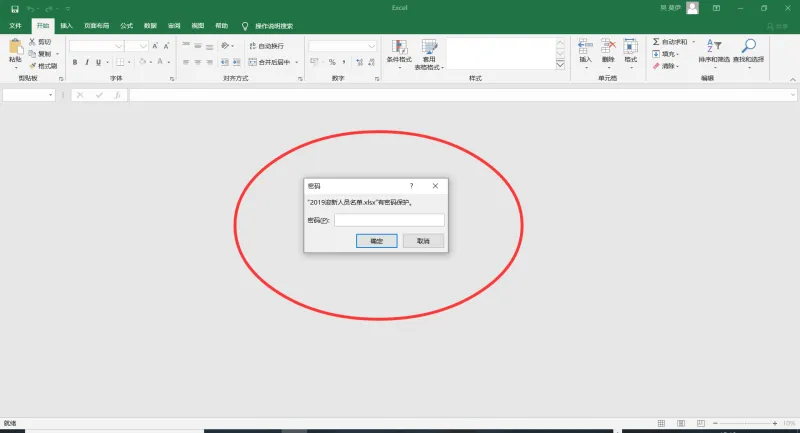
Task: Click the password input field
Action: tap(389, 220)
